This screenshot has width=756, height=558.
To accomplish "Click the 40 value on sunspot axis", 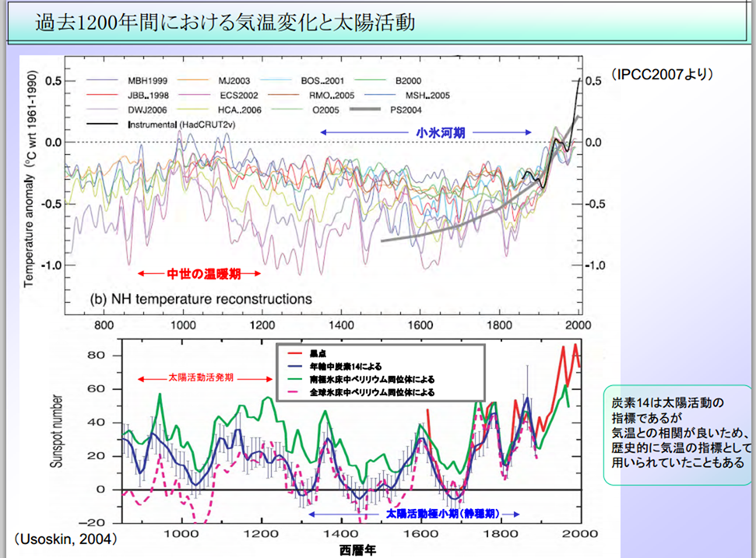I will click(96, 423).
